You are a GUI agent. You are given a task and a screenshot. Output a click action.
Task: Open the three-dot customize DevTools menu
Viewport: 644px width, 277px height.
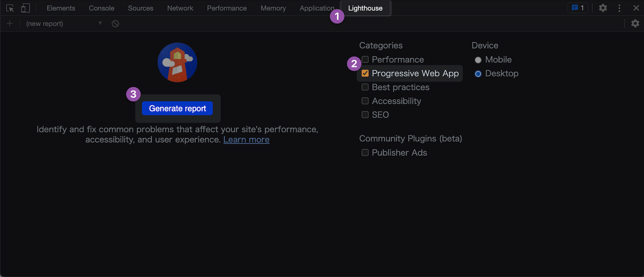pyautogui.click(x=619, y=8)
